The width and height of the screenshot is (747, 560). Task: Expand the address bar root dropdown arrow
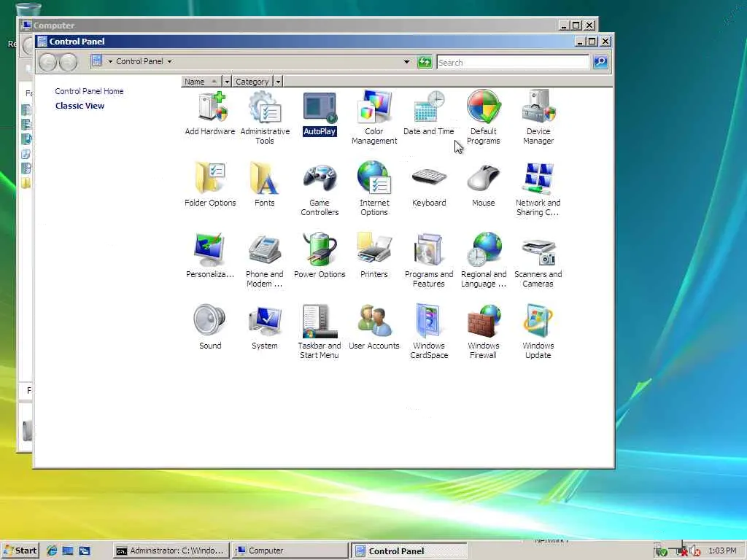click(110, 61)
